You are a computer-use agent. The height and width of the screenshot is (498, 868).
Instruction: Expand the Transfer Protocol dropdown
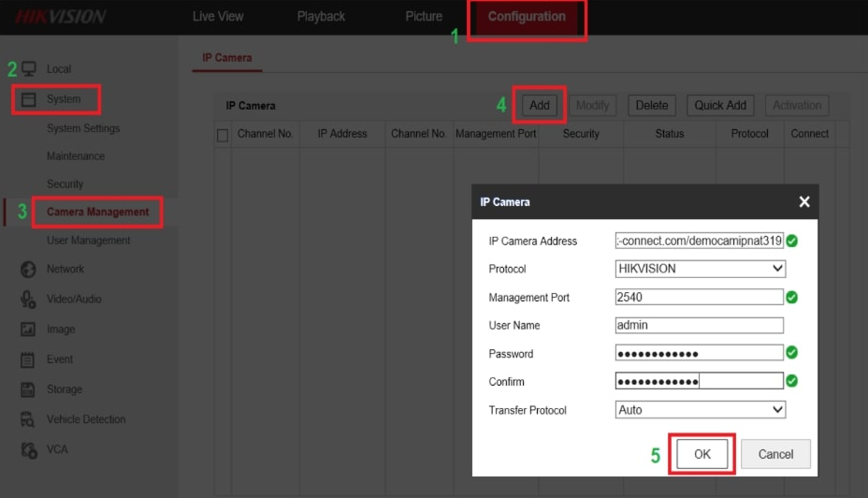[x=700, y=410]
